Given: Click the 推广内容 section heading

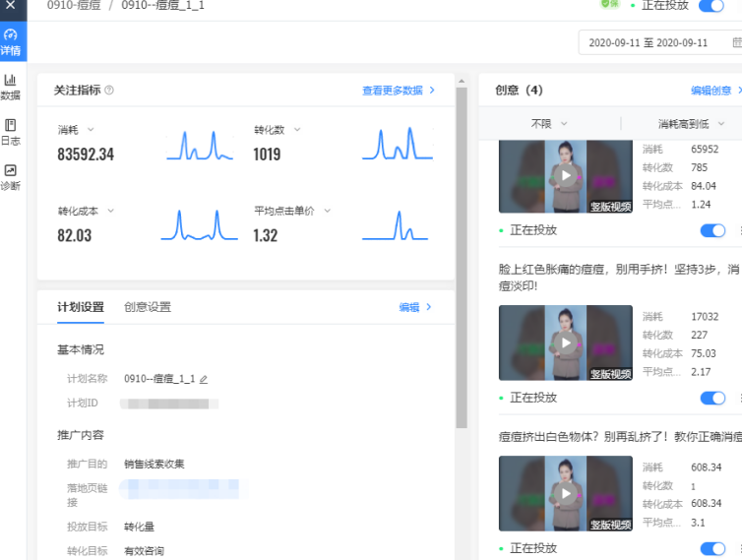Looking at the screenshot, I should pyautogui.click(x=81, y=435).
